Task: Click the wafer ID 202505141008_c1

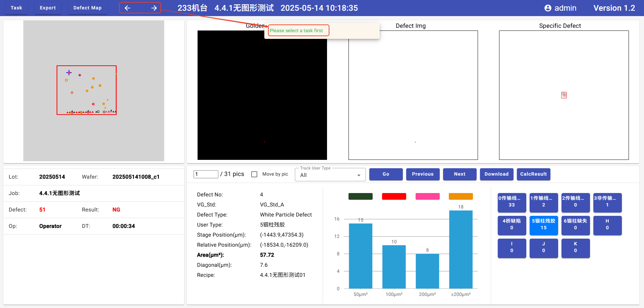Action: click(136, 177)
